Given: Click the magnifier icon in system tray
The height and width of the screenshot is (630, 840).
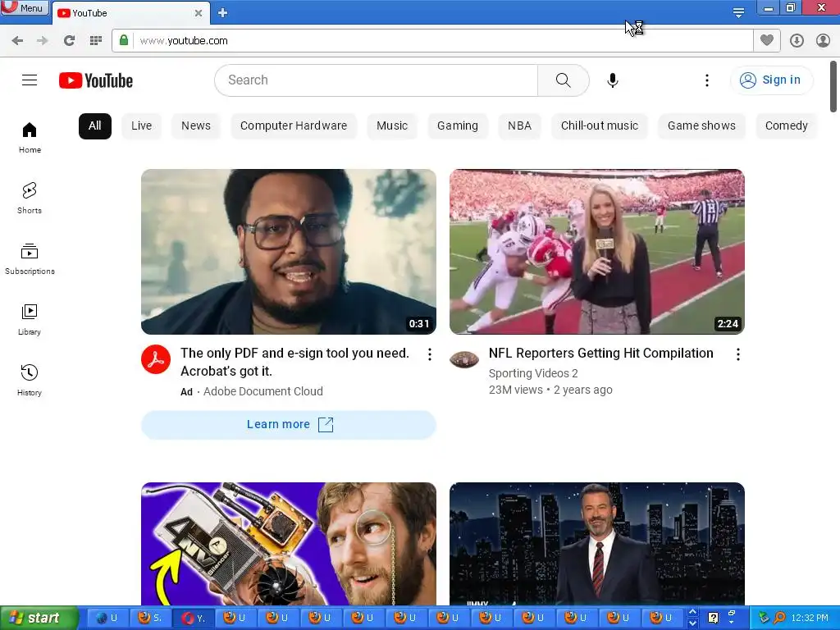Looking at the screenshot, I should [779, 618].
